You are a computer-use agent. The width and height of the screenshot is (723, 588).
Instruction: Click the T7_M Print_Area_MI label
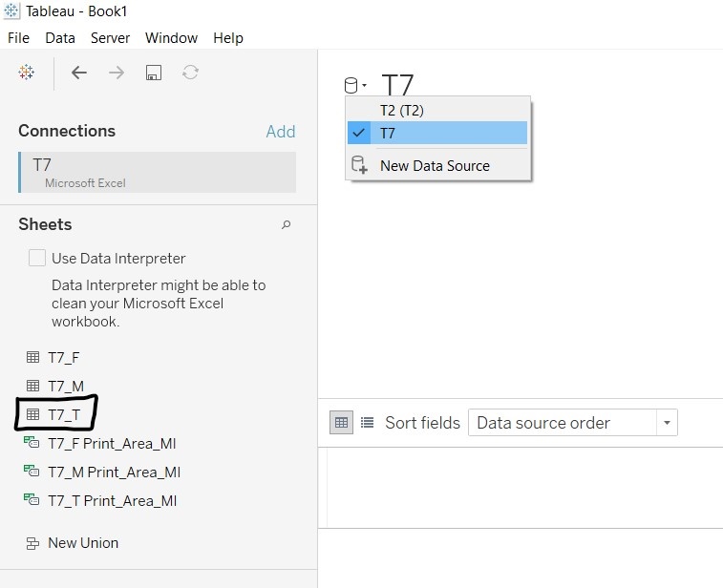(114, 472)
